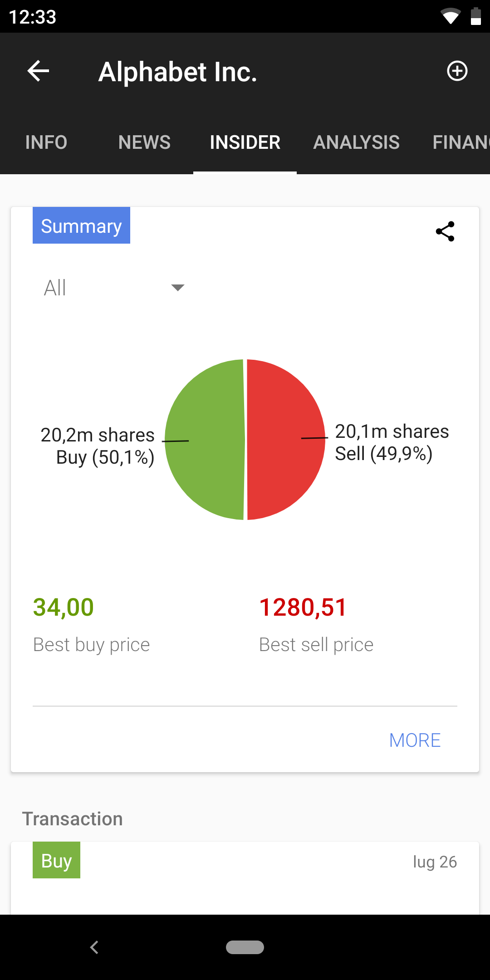Screen dimensions: 490x980
Task: Switch to the INFO tab
Action: [46, 142]
